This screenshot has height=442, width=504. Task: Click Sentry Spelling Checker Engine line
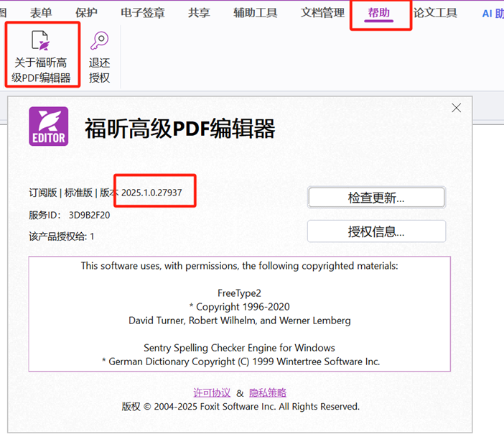[239, 348]
